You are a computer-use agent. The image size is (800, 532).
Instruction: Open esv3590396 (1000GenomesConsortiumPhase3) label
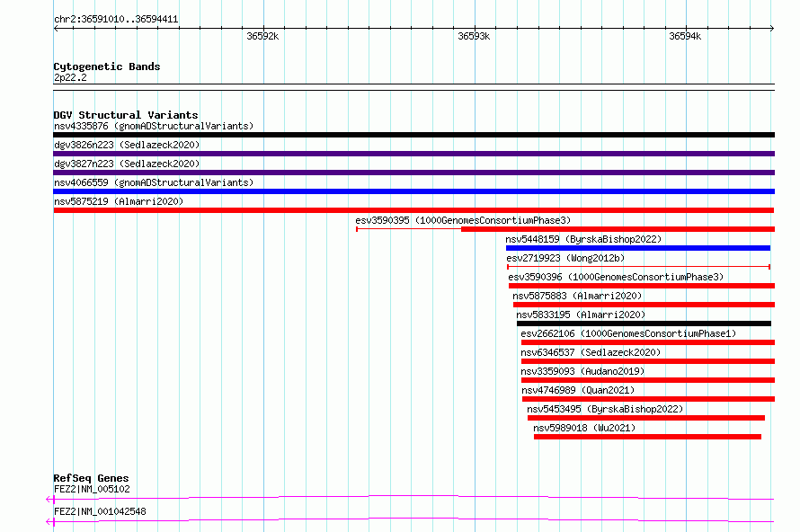616,277
